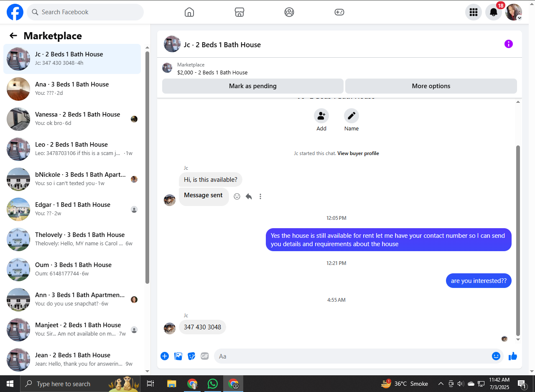
Task: Click the Windows taskbar search box
Action: click(x=79, y=384)
